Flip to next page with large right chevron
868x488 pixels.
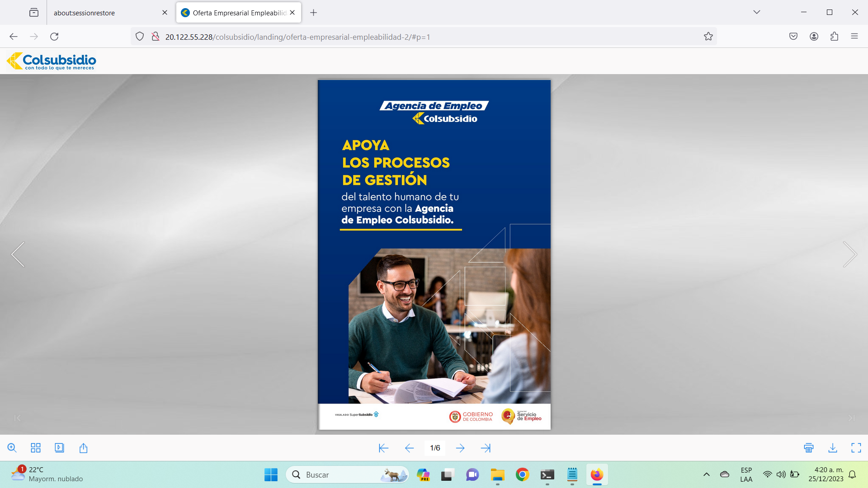(x=849, y=254)
